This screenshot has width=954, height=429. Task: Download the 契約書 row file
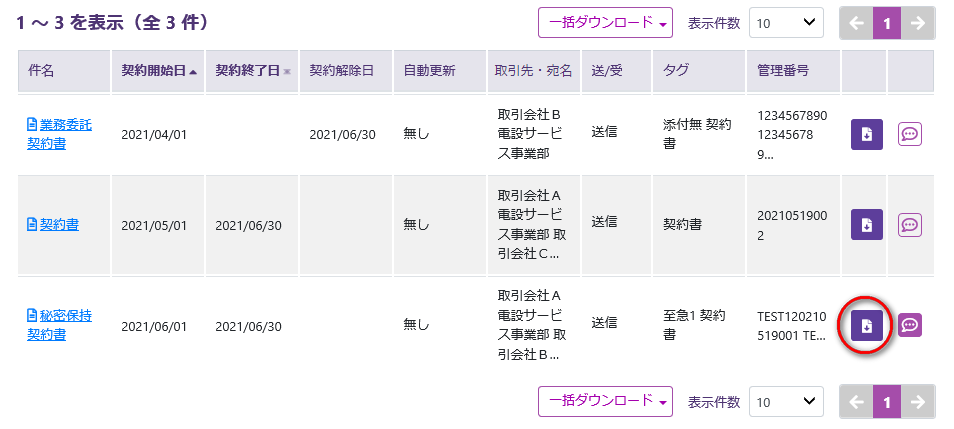point(866,225)
